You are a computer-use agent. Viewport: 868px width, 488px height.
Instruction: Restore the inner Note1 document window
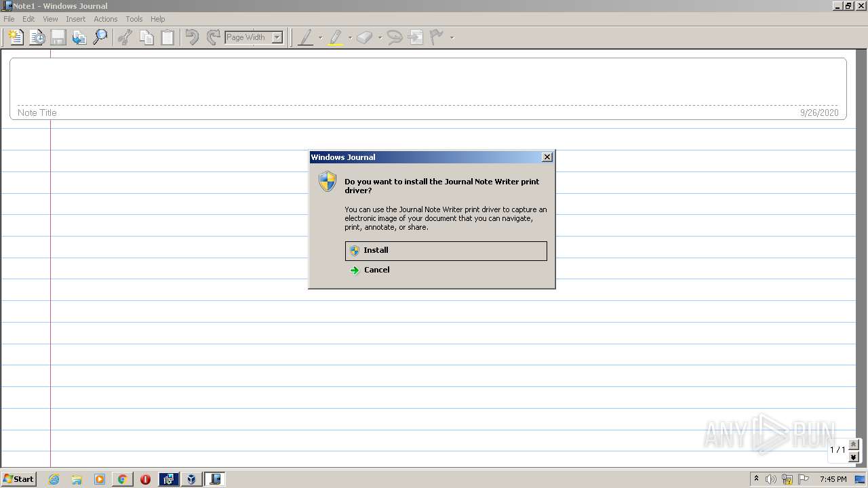click(848, 6)
